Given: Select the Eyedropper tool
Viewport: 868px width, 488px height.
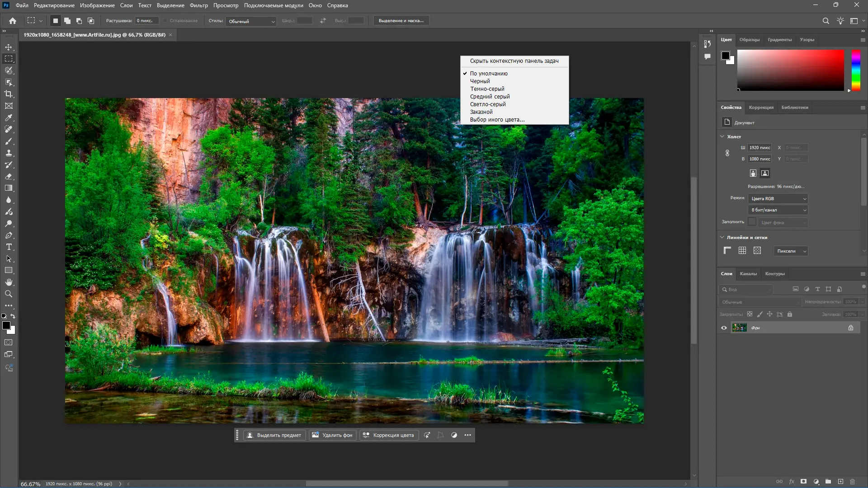Looking at the screenshot, I should (9, 117).
